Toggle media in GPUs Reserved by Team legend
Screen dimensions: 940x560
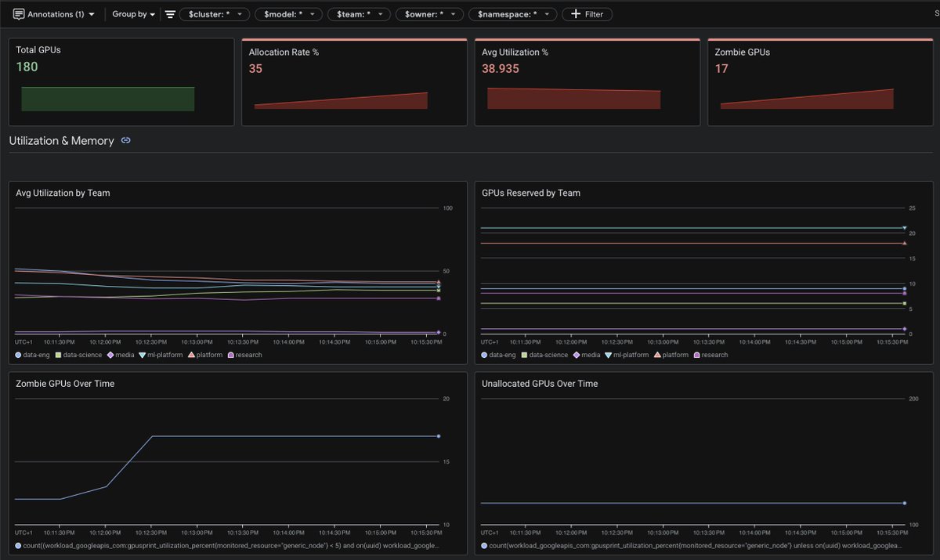(x=587, y=355)
